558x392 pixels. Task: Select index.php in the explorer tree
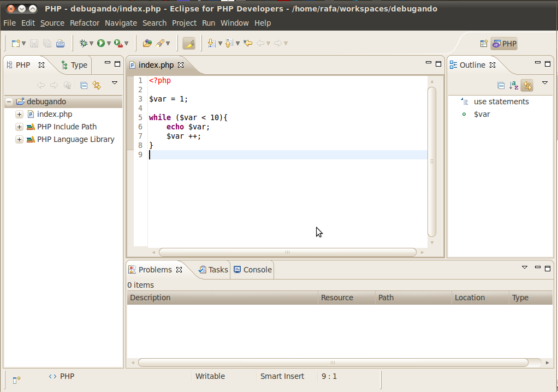click(55, 114)
